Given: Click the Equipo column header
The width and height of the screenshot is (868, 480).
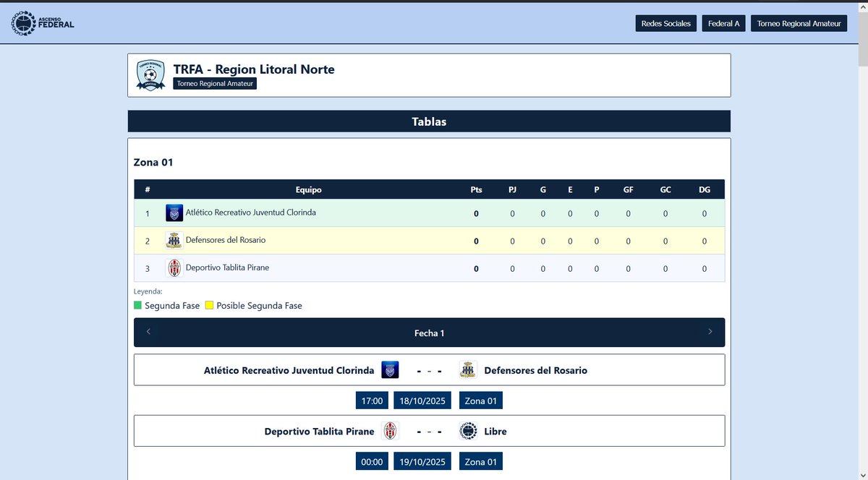Looking at the screenshot, I should [309, 190].
